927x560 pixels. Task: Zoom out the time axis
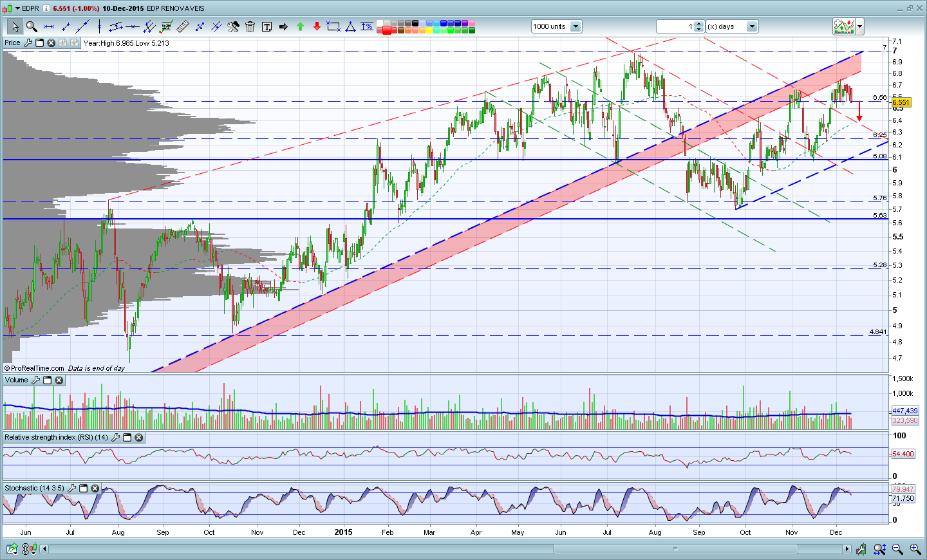897,549
